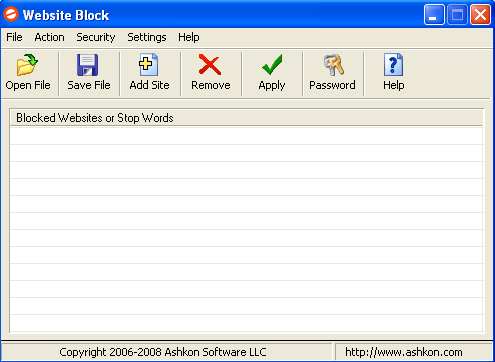Image resolution: width=495 pixels, height=362 pixels.
Task: Open the File menu
Action: pyautogui.click(x=14, y=37)
